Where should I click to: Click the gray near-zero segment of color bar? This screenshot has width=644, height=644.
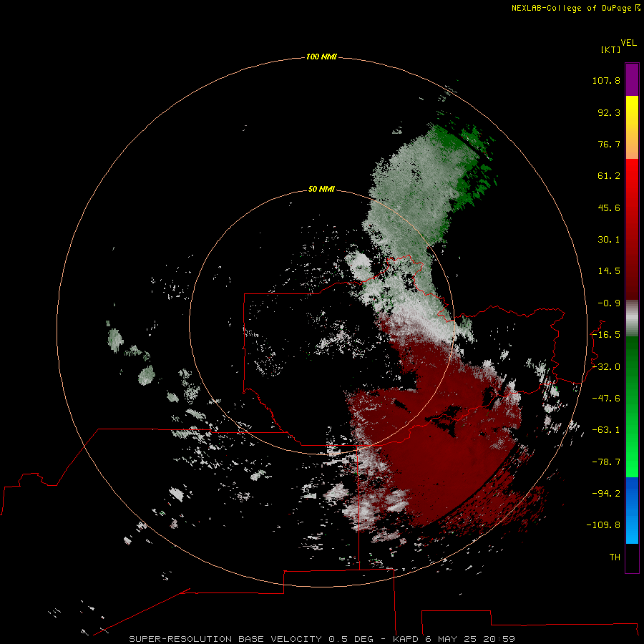(632, 318)
